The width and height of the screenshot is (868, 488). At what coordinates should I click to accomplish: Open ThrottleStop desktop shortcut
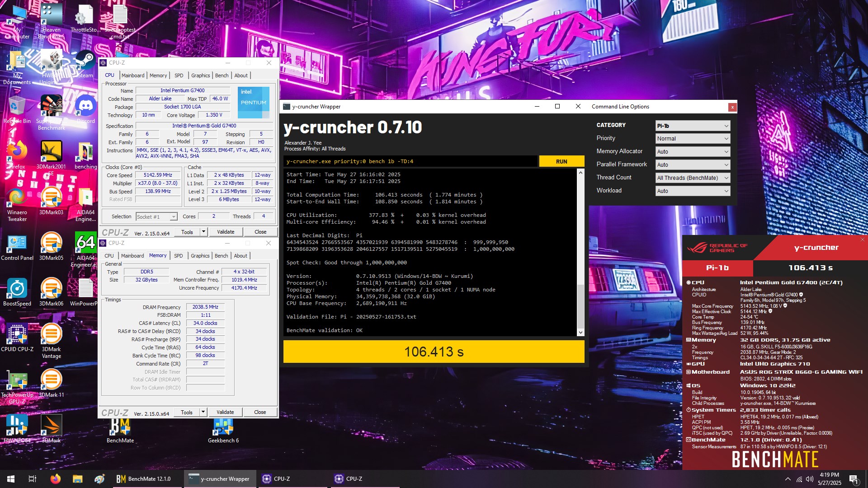(x=85, y=19)
